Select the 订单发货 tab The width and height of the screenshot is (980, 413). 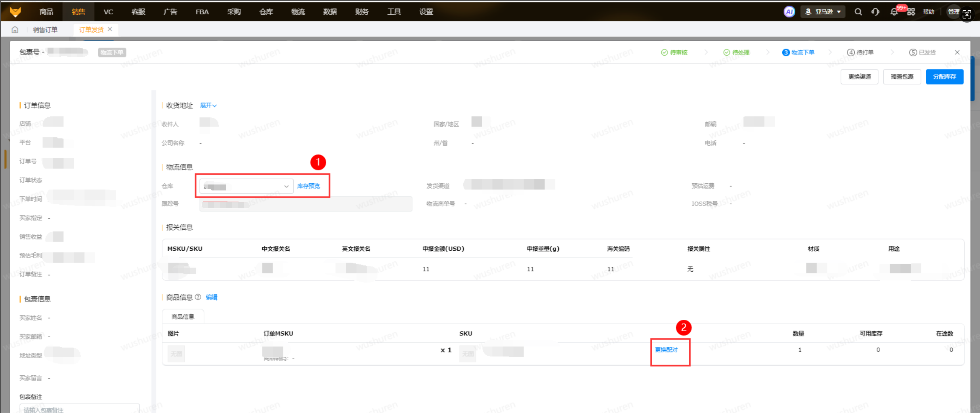click(x=91, y=30)
